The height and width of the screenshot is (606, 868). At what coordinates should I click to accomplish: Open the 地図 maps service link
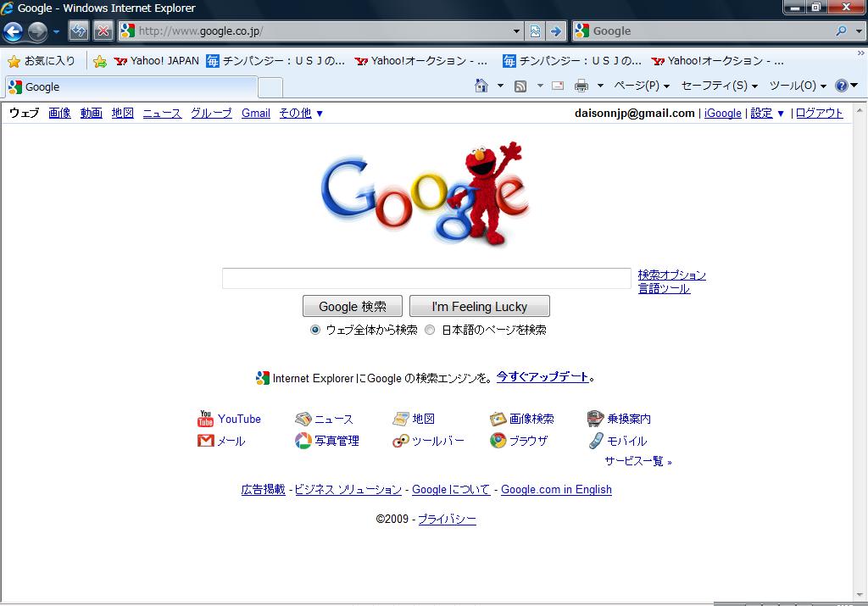(414, 419)
